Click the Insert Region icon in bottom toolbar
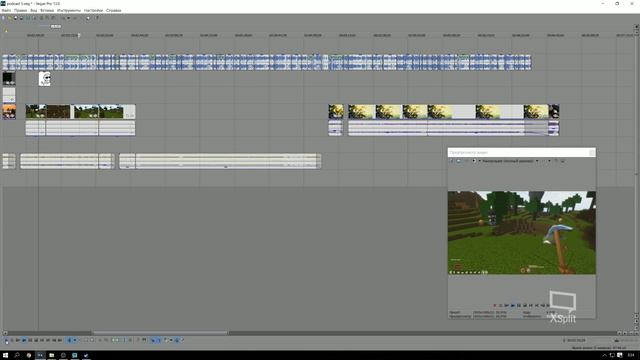The width and height of the screenshot is (640, 360). point(144,340)
